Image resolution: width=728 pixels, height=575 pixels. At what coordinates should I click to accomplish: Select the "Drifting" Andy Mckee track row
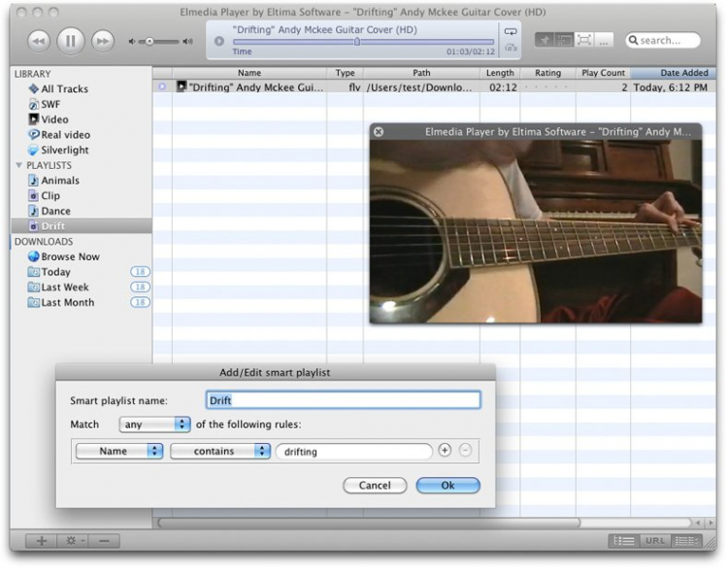click(x=434, y=86)
